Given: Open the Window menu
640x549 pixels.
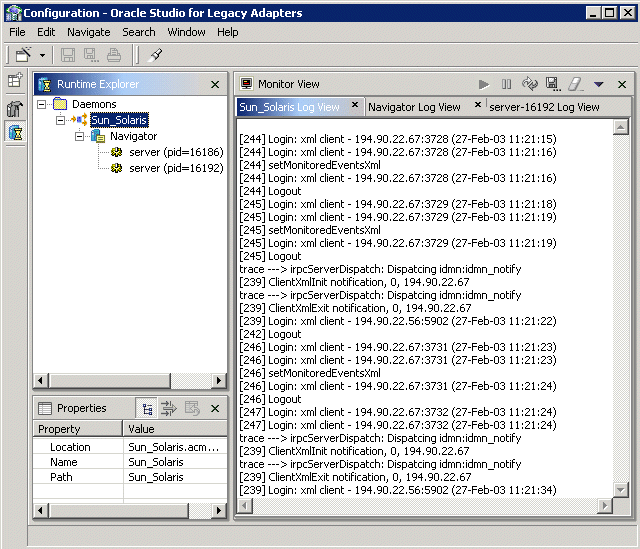Looking at the screenshot, I should tap(187, 32).
